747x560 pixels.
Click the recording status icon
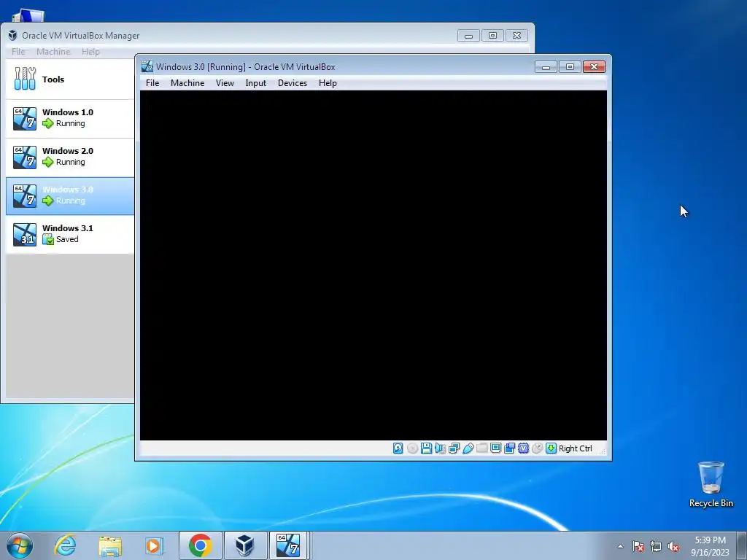coord(509,448)
